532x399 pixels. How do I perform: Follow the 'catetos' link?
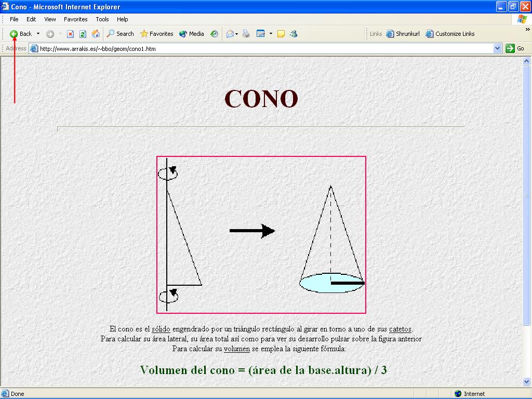coord(400,329)
